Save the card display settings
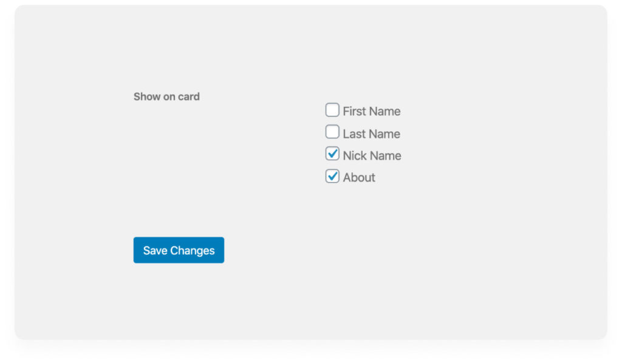The image size is (622, 364). 179,250
